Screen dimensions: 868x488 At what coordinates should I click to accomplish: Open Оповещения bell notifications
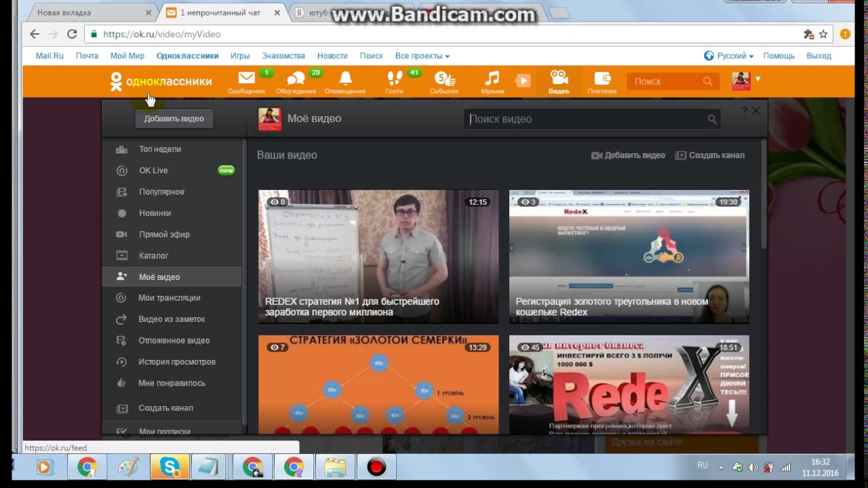pos(345,81)
